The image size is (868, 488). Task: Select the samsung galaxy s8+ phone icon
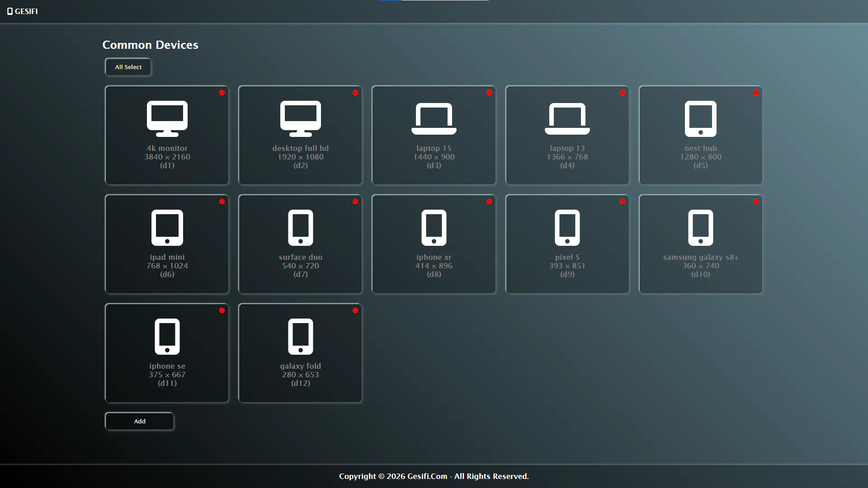click(x=700, y=228)
